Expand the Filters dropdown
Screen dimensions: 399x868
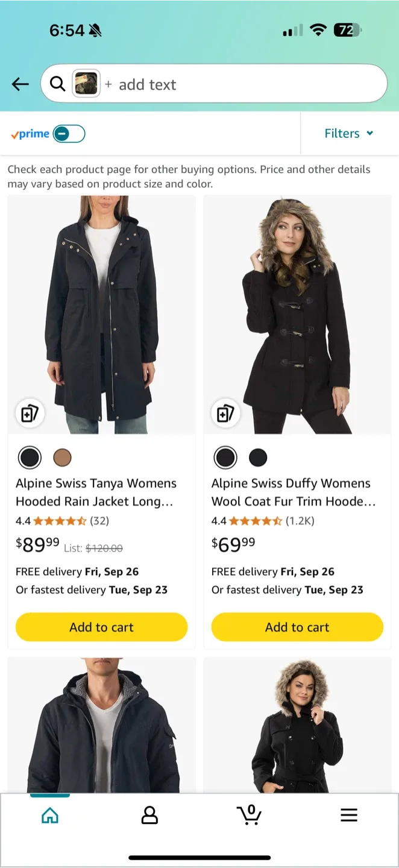tap(349, 134)
